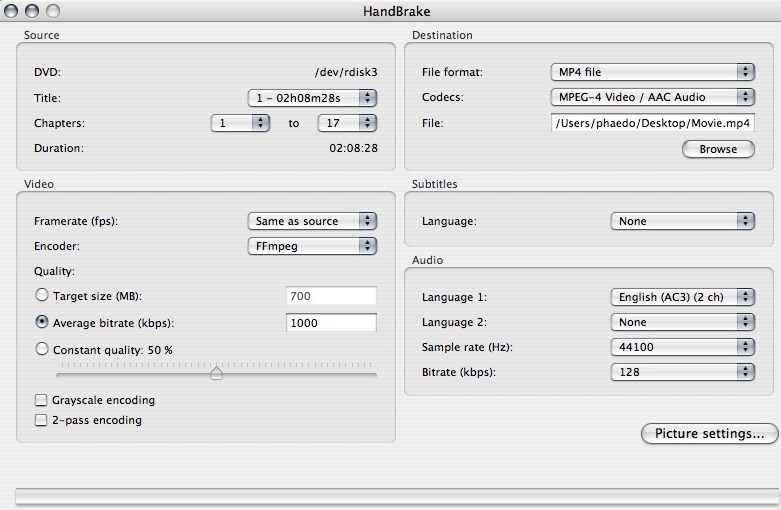This screenshot has width=781, height=510.
Task: Click the DVD path text /dev/rdisk3
Action: (x=346, y=72)
